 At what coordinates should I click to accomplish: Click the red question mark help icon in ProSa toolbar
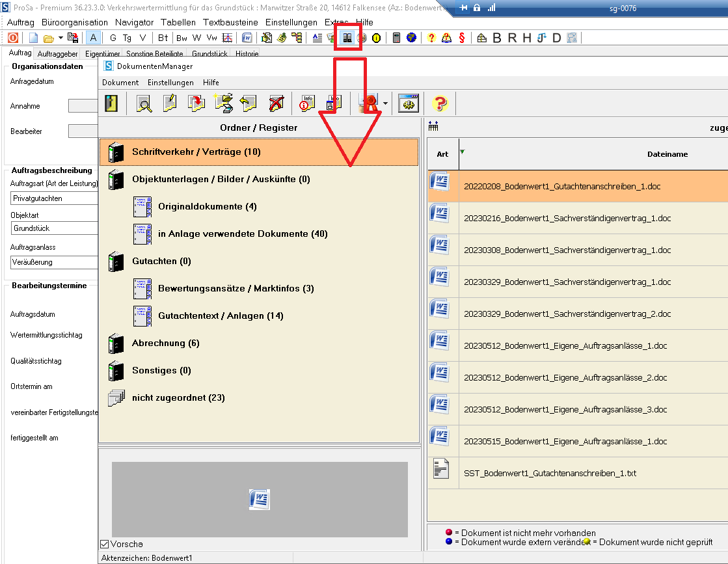click(x=432, y=38)
